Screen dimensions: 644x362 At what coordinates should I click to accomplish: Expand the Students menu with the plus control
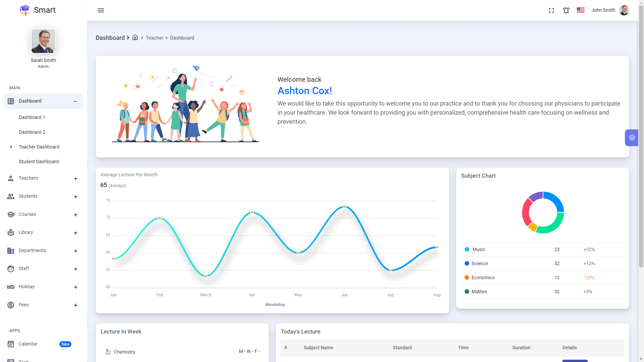pyautogui.click(x=76, y=197)
